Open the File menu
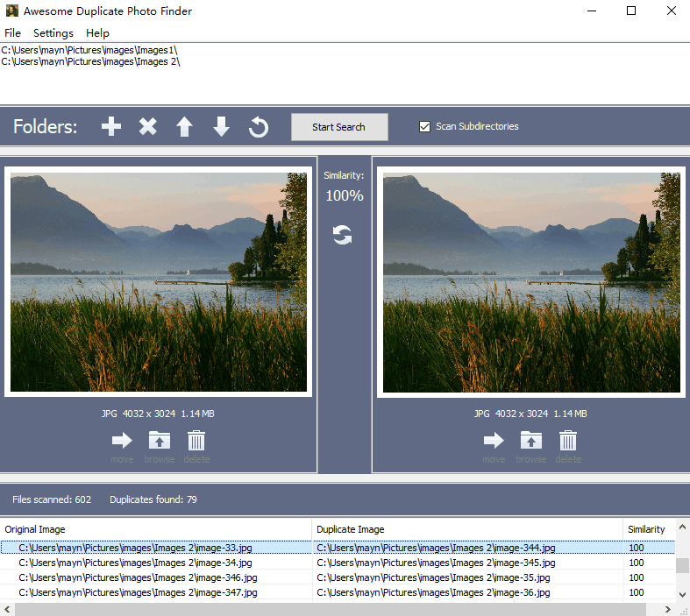This screenshot has height=616, width=690. click(x=13, y=33)
